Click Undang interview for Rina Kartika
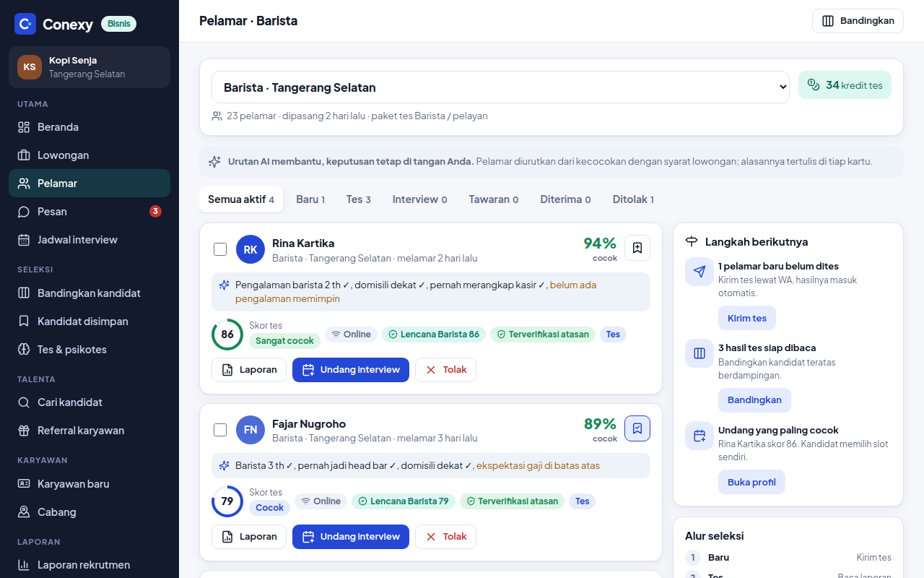The image size is (924, 578). click(351, 370)
